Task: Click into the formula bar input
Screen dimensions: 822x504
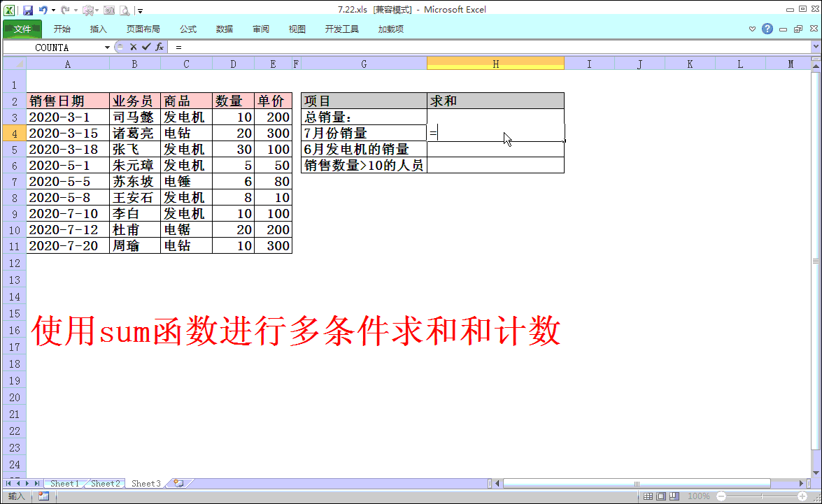Action: tap(490, 47)
